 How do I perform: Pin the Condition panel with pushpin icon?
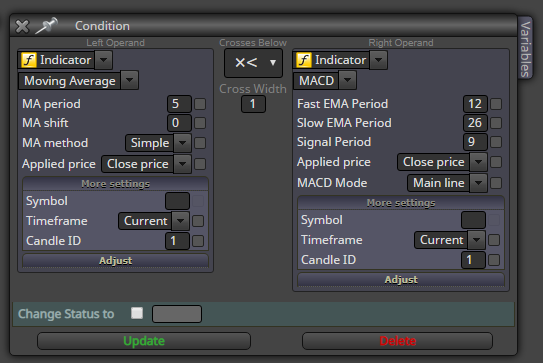46,26
